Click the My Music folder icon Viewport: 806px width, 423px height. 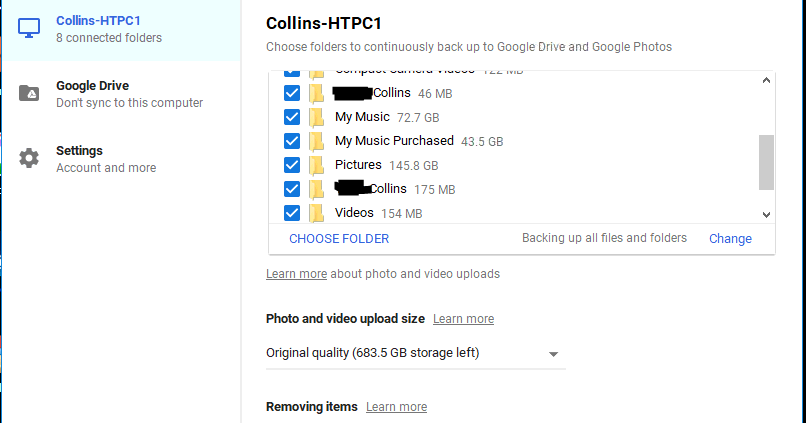317,117
